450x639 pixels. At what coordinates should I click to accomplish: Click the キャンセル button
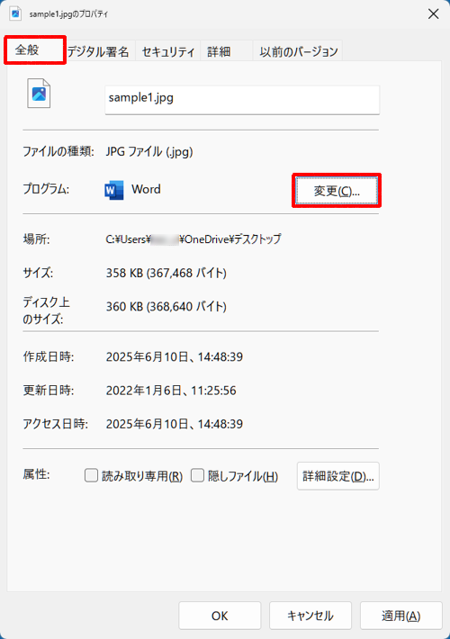310,616
